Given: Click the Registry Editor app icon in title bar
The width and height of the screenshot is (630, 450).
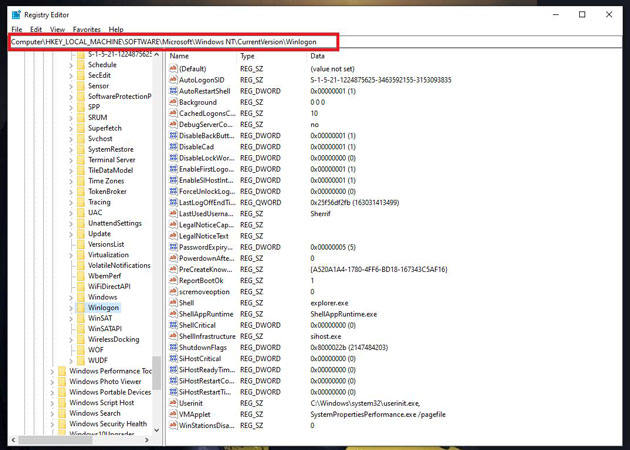Looking at the screenshot, I should tap(16, 15).
